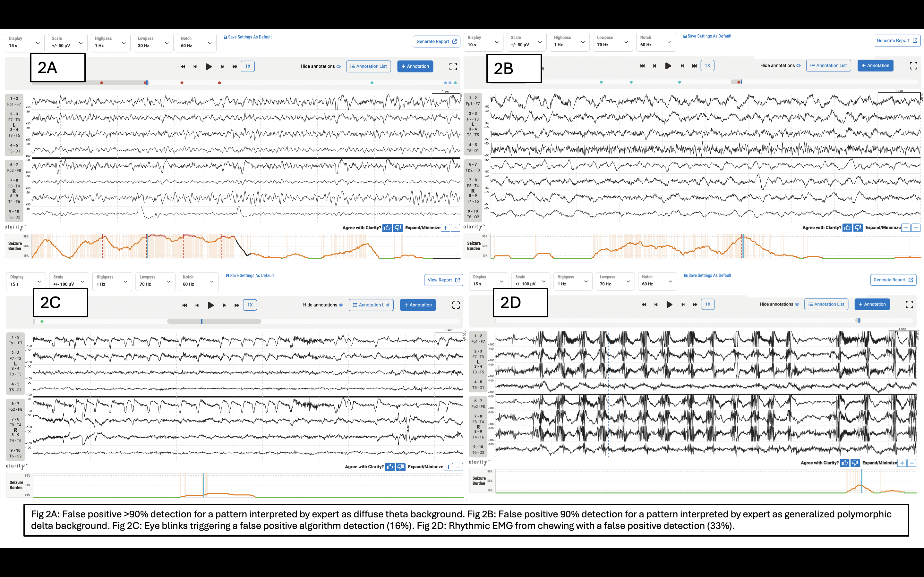Click Save Settings As Default in 2D
Image resolution: width=924 pixels, height=577 pixels.
click(707, 276)
